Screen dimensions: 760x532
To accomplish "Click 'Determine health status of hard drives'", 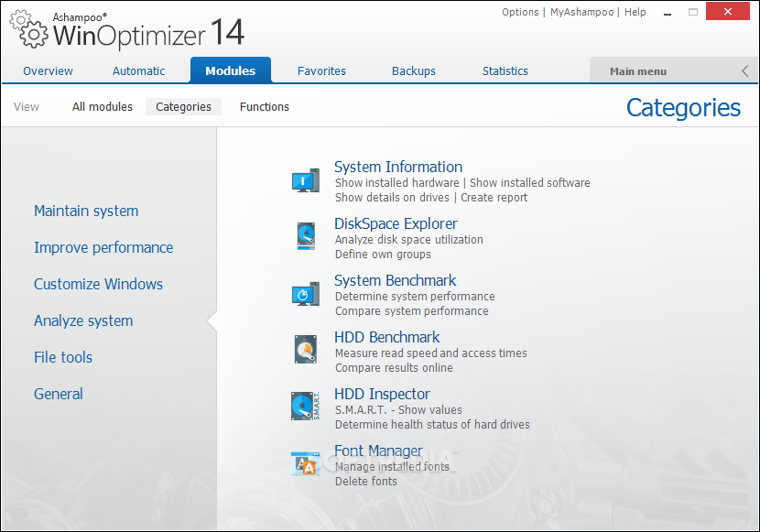I will (x=432, y=425).
